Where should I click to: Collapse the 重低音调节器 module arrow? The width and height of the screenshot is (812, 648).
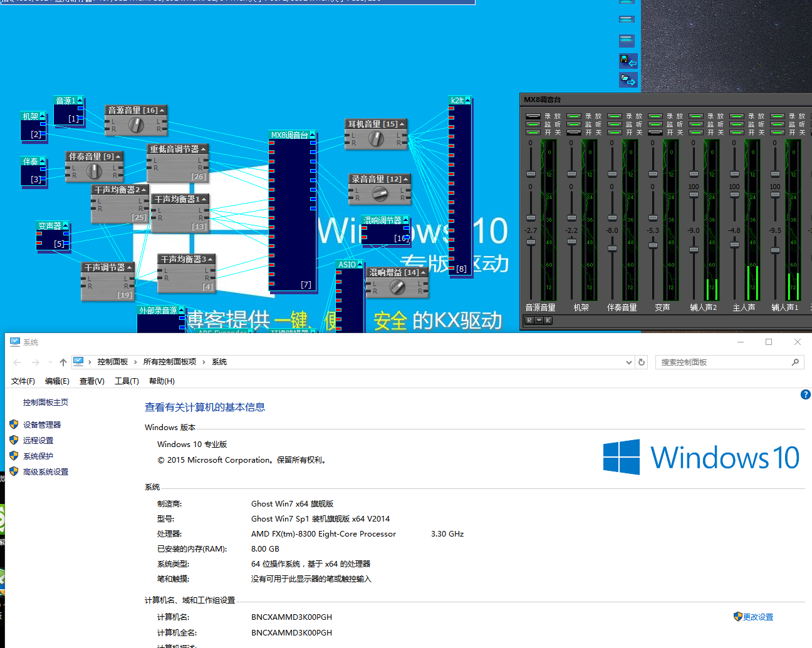(203, 149)
